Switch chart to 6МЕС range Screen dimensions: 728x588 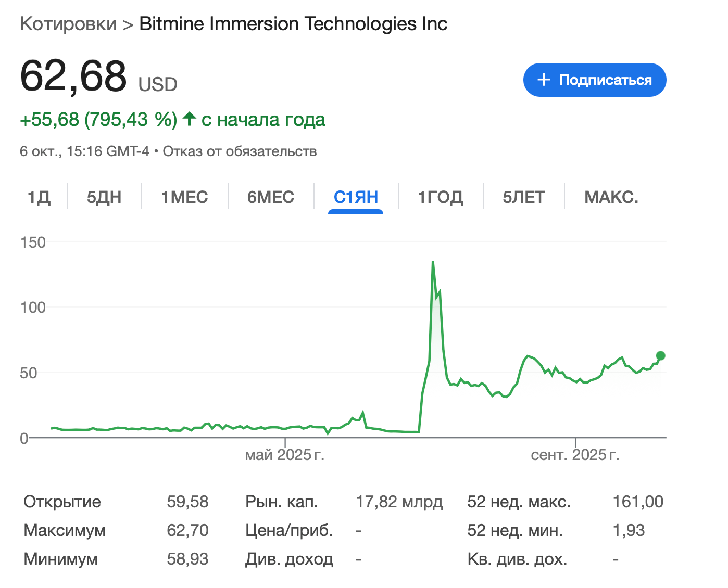click(x=271, y=197)
